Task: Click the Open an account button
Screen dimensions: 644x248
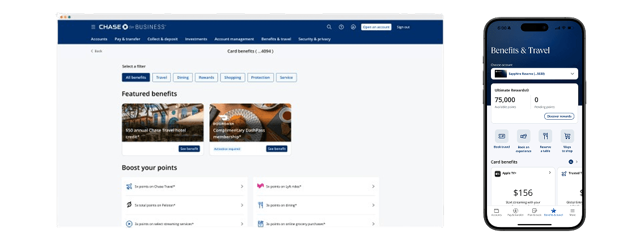Action: pyautogui.click(x=376, y=27)
